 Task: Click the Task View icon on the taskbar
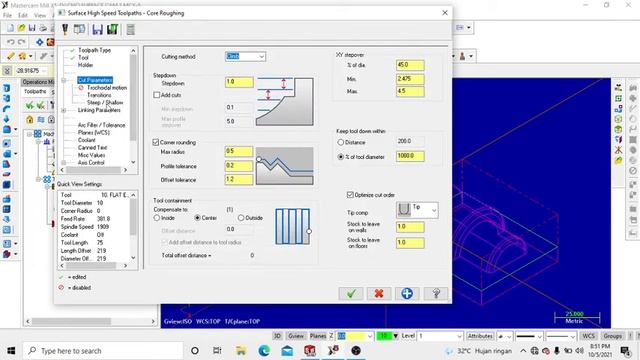pos(217,350)
